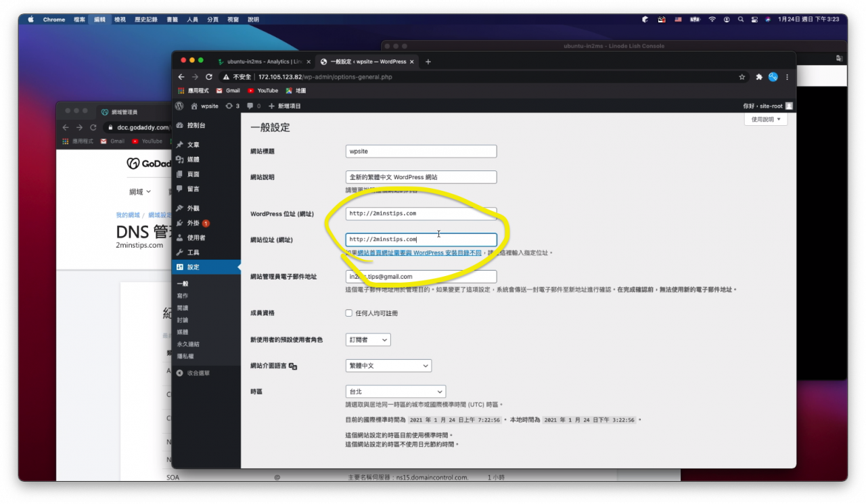Reload the WordPress settings page
The width and height of the screenshot is (866, 504).
(x=209, y=77)
